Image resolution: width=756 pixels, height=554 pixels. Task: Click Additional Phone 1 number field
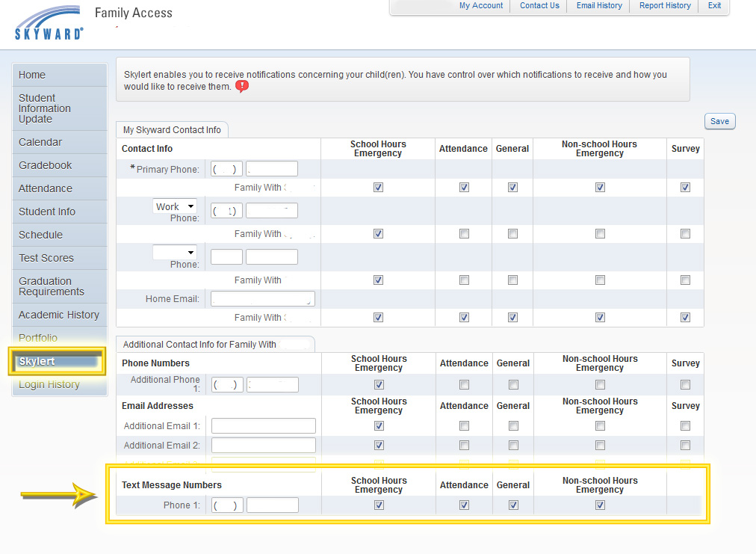point(273,384)
